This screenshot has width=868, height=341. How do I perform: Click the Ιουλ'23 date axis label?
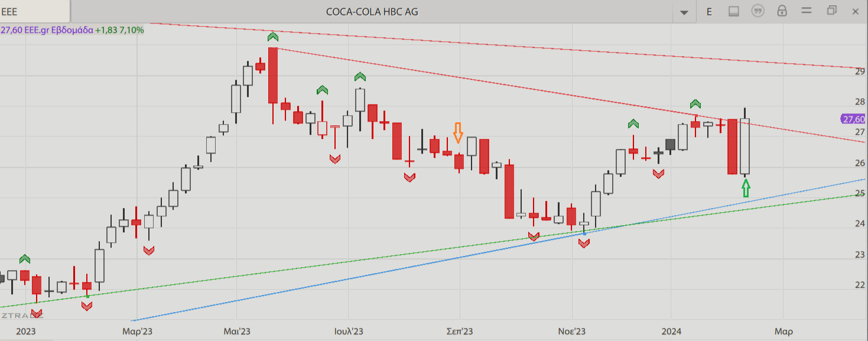click(348, 331)
